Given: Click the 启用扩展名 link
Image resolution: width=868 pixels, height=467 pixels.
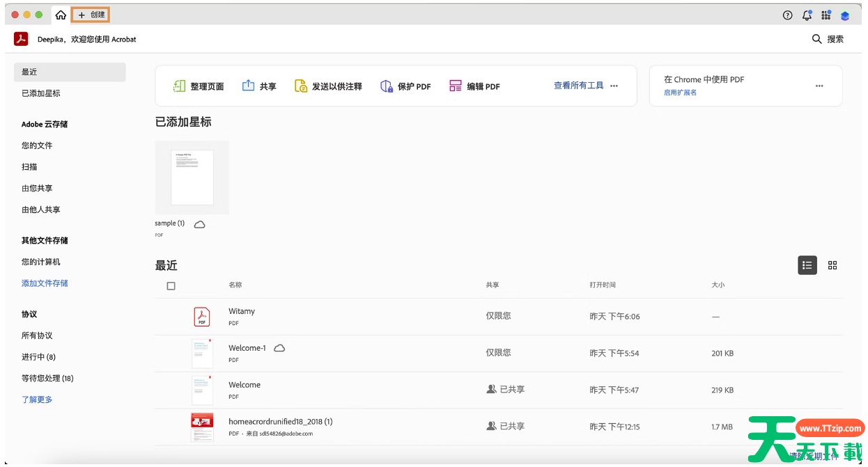Looking at the screenshot, I should (680, 93).
